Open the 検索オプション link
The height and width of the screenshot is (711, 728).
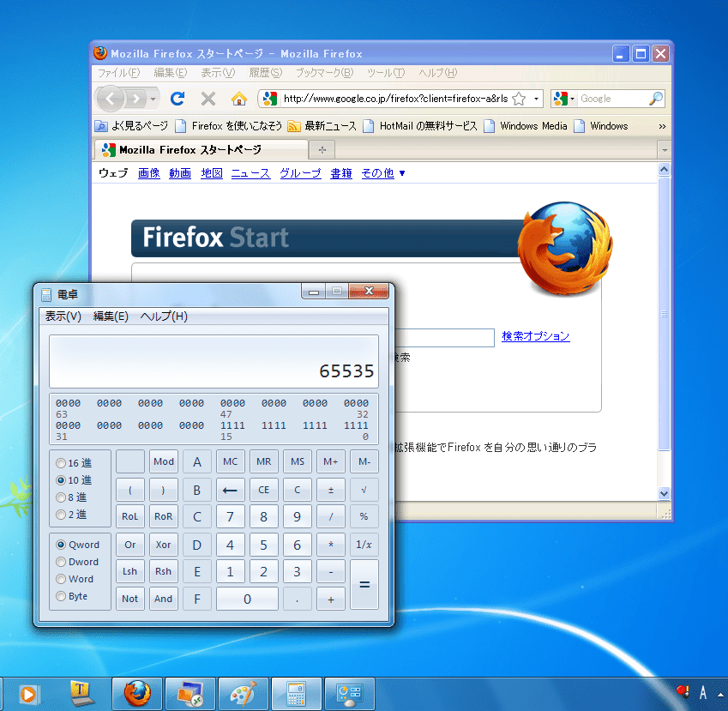tap(536, 335)
